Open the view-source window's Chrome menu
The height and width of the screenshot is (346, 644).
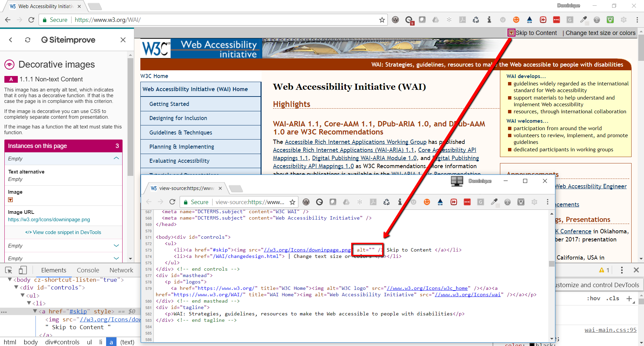pyautogui.click(x=547, y=202)
